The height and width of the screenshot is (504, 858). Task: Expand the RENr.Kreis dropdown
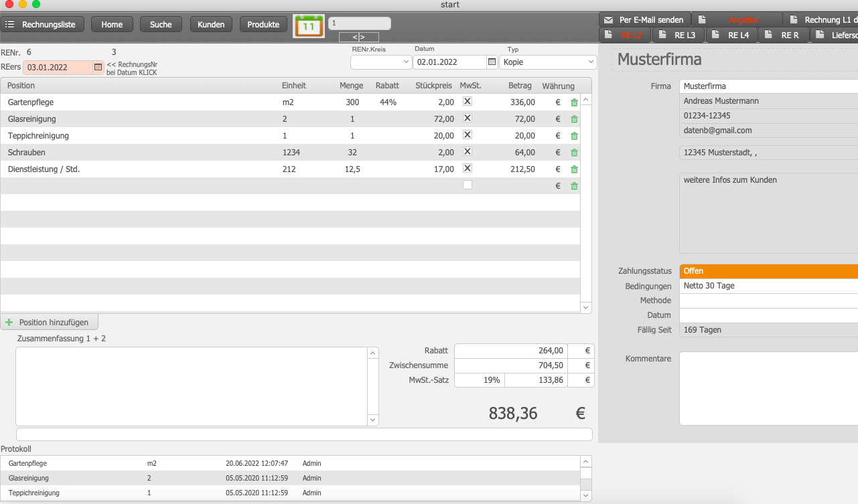(x=381, y=62)
